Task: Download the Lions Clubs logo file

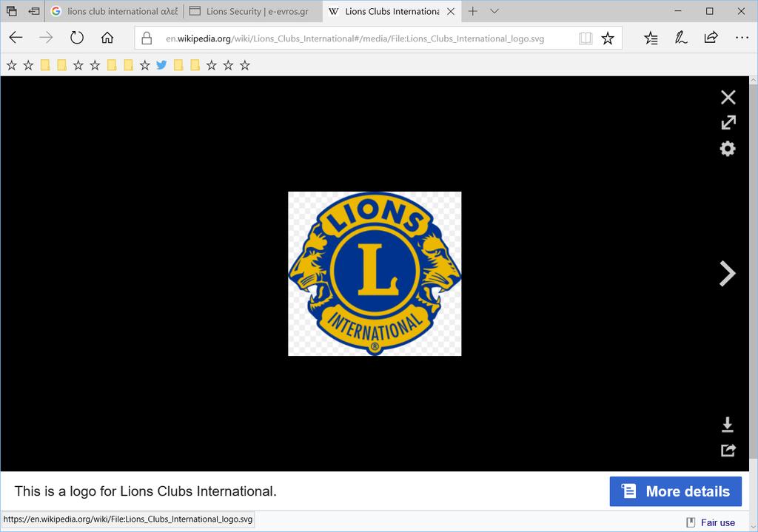Action: click(728, 425)
